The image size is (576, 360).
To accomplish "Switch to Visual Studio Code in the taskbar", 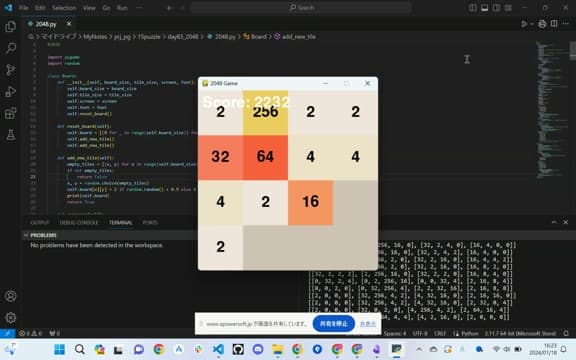I will pyautogui.click(x=218, y=349).
